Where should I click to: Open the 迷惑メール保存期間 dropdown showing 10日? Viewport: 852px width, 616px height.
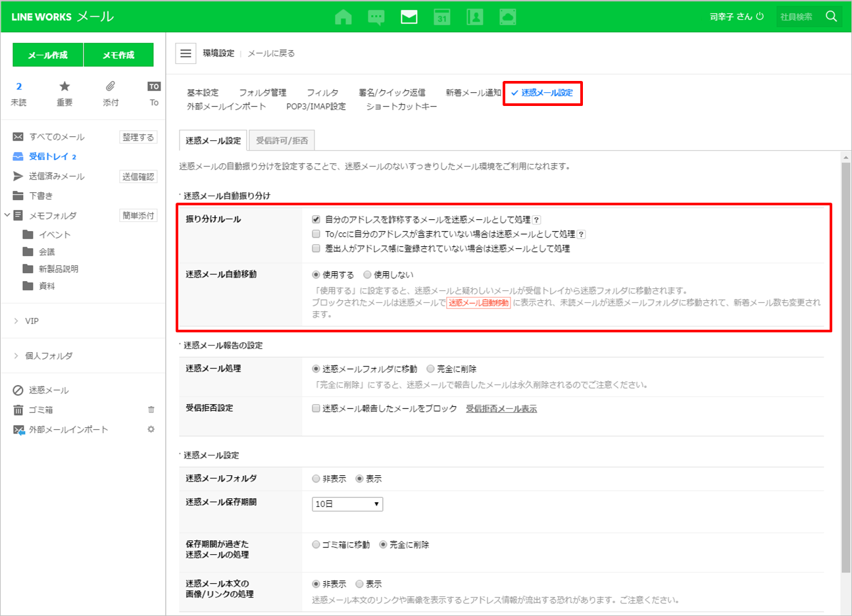[x=347, y=504]
